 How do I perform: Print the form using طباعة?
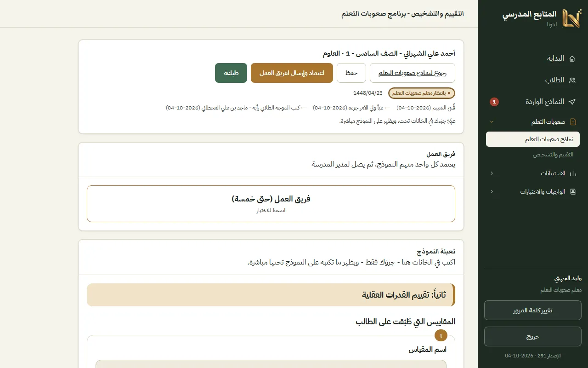(x=231, y=73)
